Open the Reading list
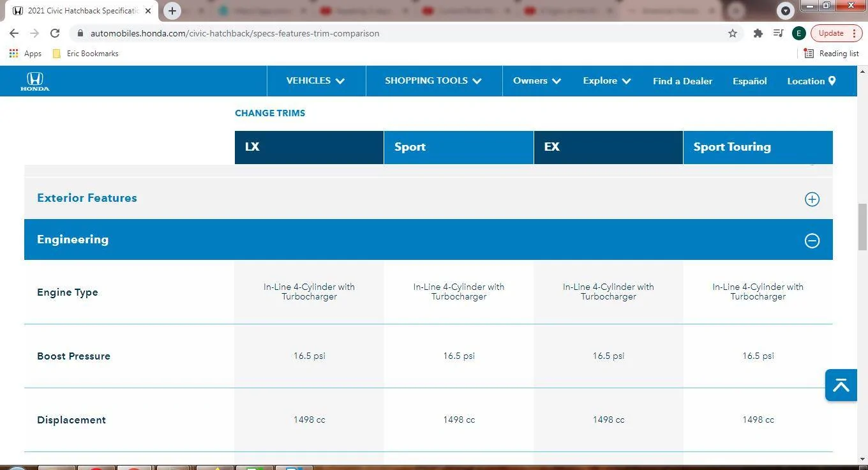This screenshot has height=470, width=868. (832, 54)
